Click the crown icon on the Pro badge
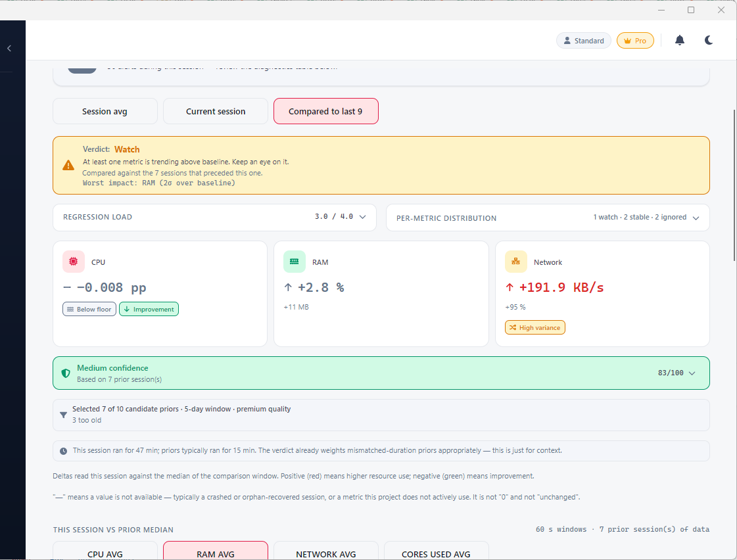Viewport: 737px width, 560px height. click(627, 41)
